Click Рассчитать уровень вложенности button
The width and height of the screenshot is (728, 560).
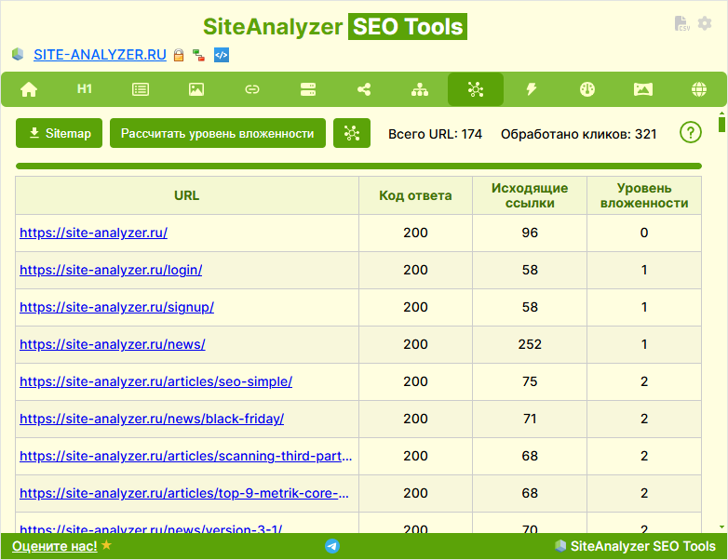(x=217, y=133)
